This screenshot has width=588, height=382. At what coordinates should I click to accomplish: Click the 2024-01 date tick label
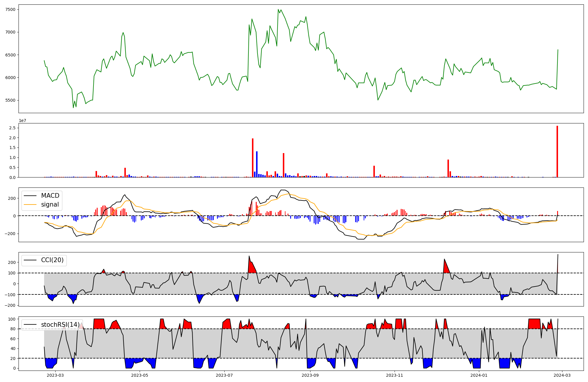tap(479, 375)
